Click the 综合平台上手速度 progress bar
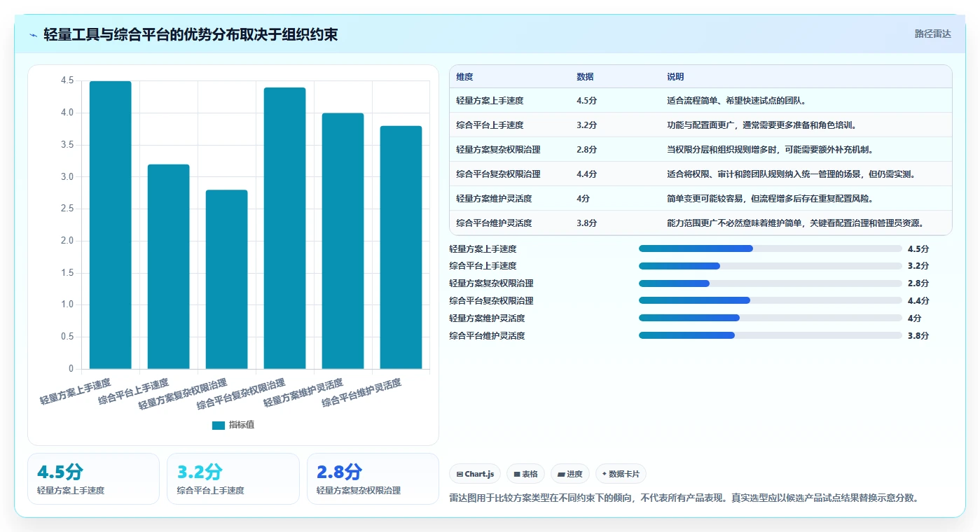 coord(771,266)
